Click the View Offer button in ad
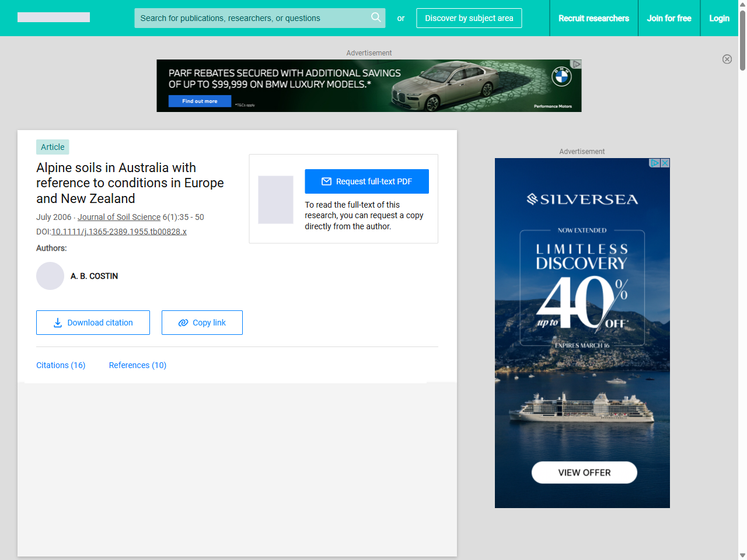 tap(584, 473)
